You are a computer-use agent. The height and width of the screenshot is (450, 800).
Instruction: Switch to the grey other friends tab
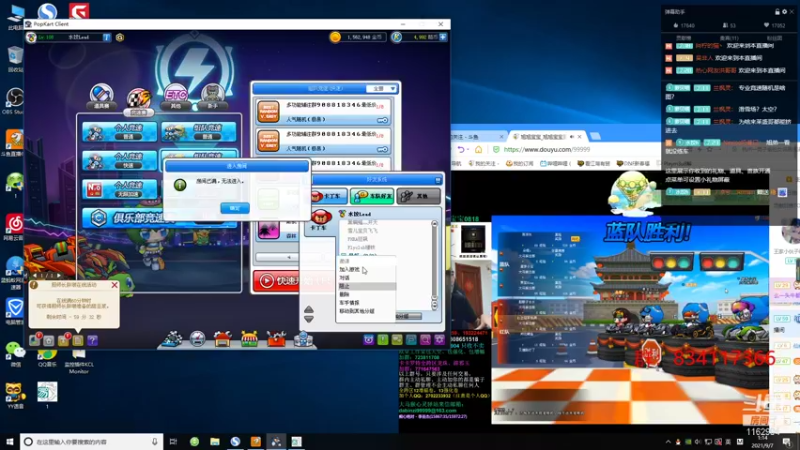click(418, 196)
